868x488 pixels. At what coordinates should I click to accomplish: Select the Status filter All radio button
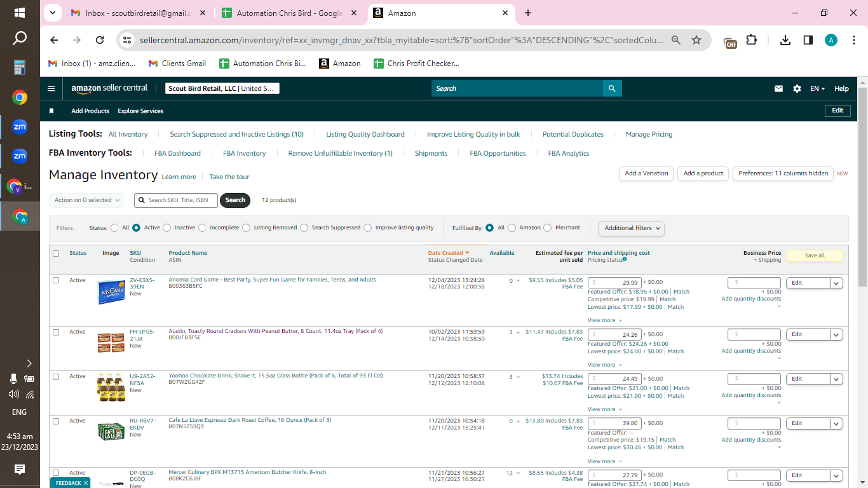point(114,227)
